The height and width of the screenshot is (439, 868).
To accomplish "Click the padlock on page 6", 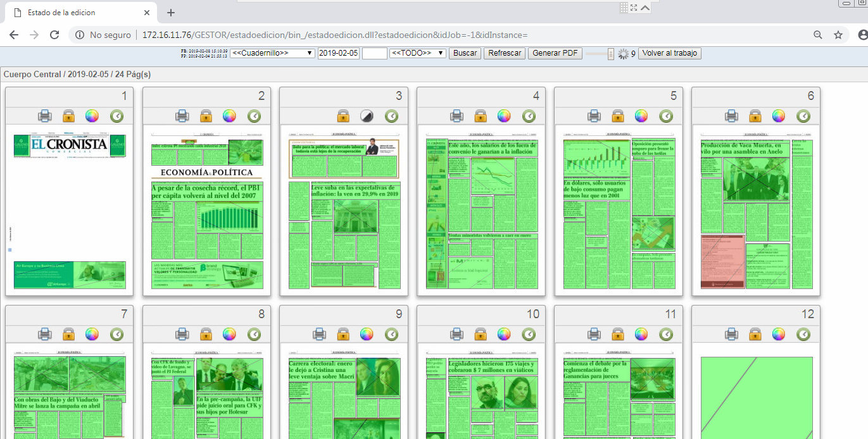I will (755, 116).
